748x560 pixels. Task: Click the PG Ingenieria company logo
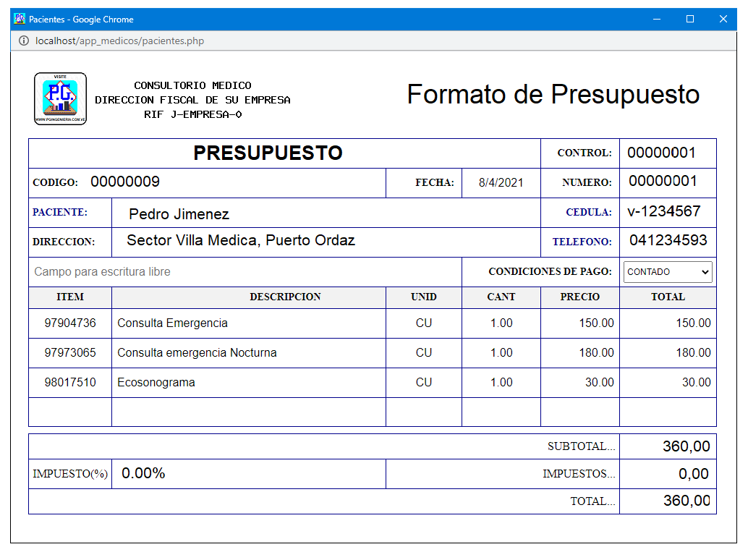[x=60, y=98]
